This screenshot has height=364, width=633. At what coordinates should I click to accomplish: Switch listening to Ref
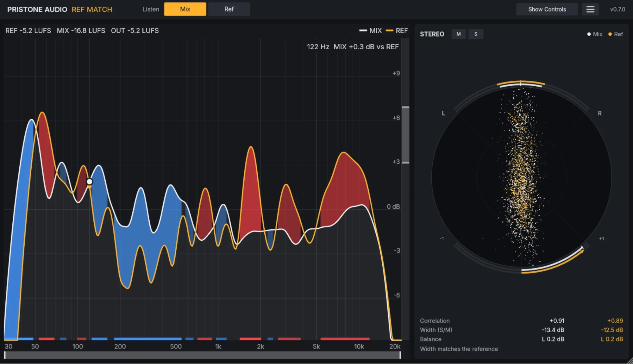coord(229,9)
